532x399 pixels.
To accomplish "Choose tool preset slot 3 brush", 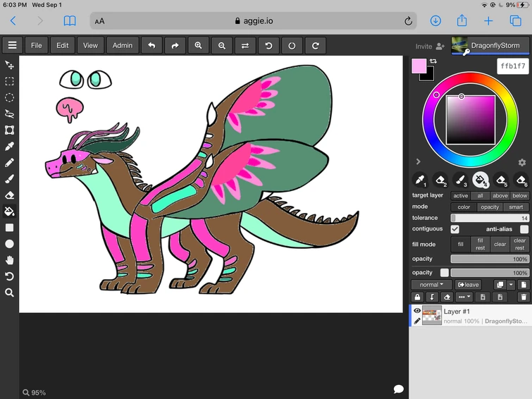I will click(x=460, y=180).
